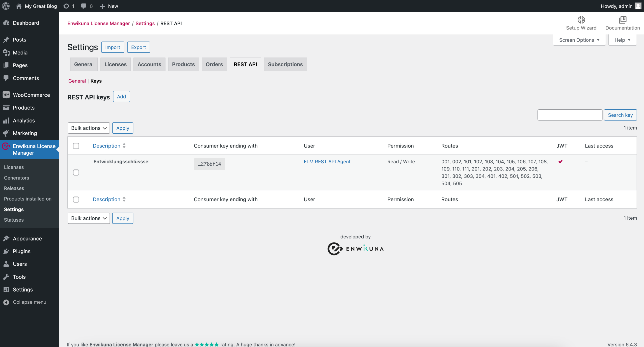Check the Entwicklungsschlüssel row checkbox
Screen dimensions: 644x347
pos(76,172)
